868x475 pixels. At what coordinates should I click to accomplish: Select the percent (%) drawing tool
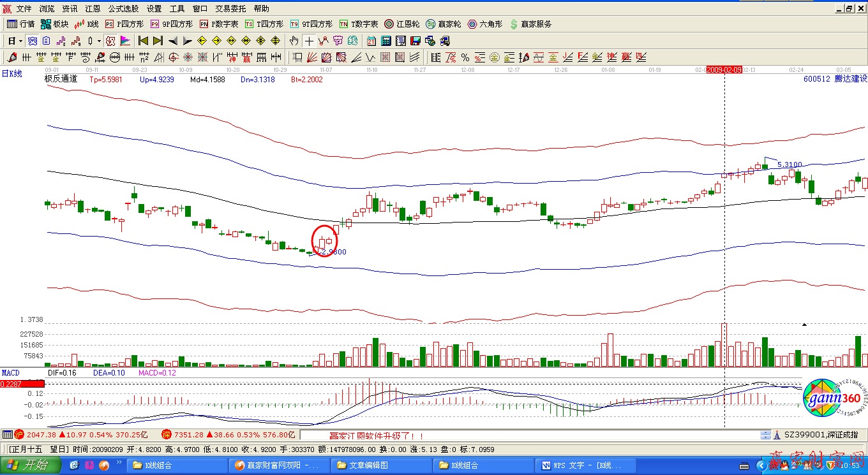pyautogui.click(x=465, y=57)
